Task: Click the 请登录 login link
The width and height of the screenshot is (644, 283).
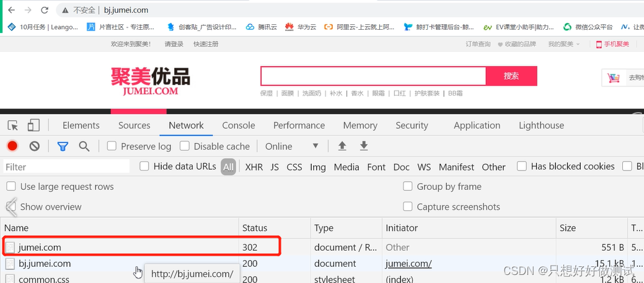Action: pos(174,44)
